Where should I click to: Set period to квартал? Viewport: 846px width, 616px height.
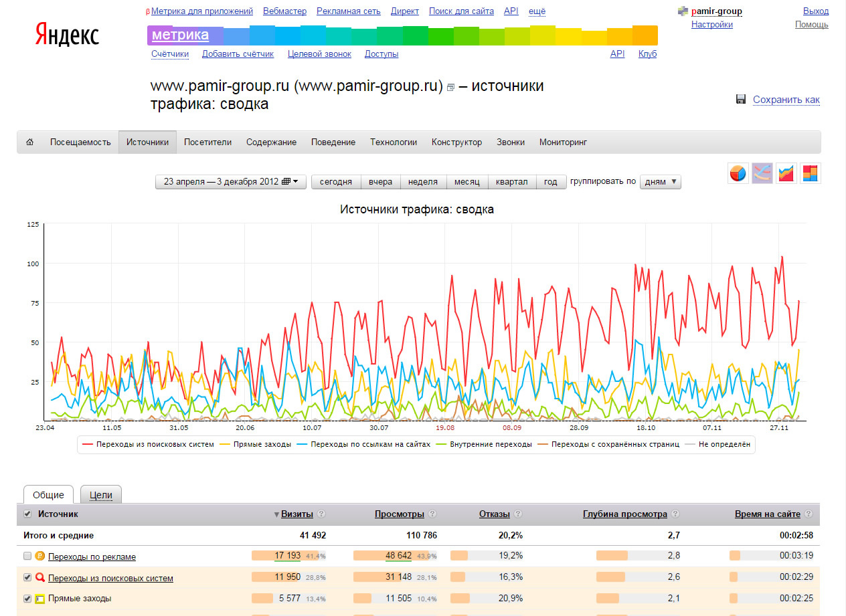click(511, 181)
